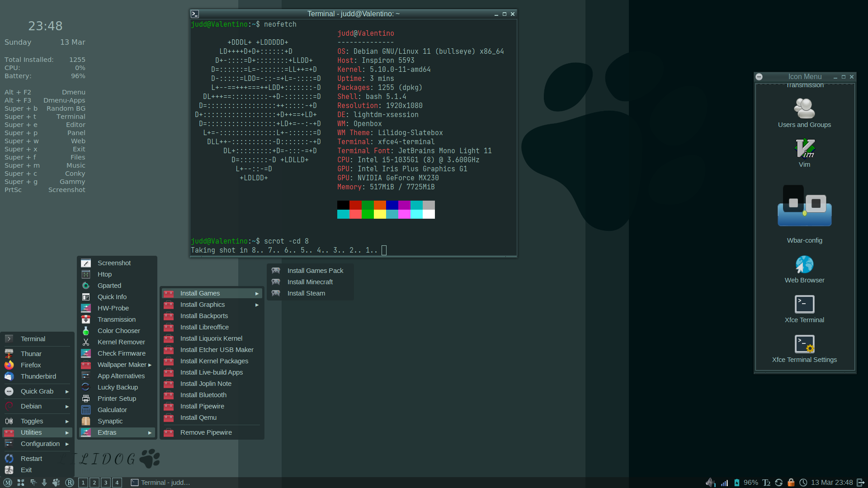
Task: Click the M menu icon in taskbar
Action: [8, 483]
